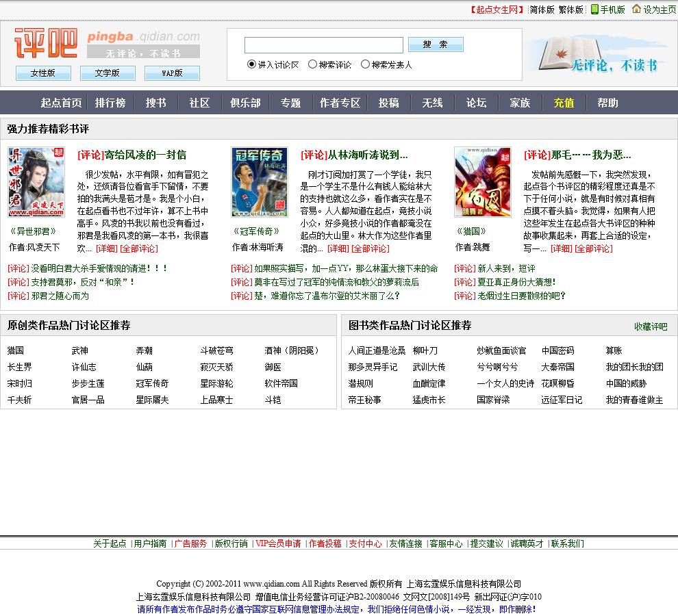Click 全部评论 under 异世邪君 review
678x616 pixels.
139,248
